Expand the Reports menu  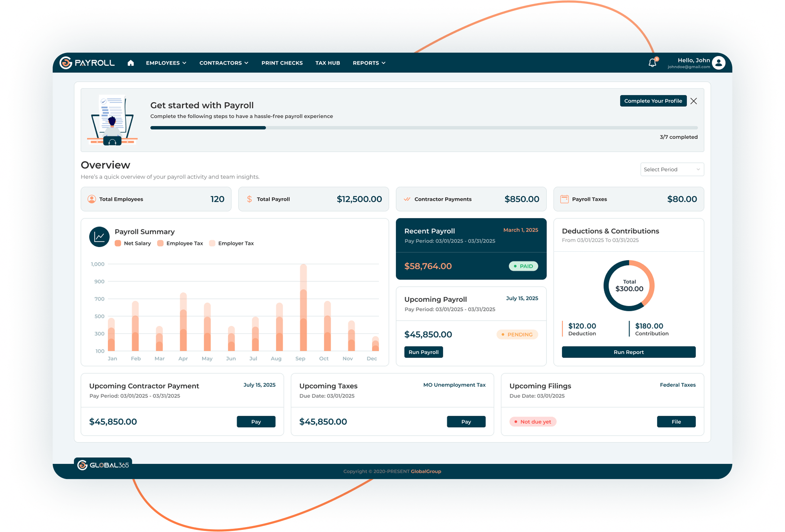(x=368, y=63)
